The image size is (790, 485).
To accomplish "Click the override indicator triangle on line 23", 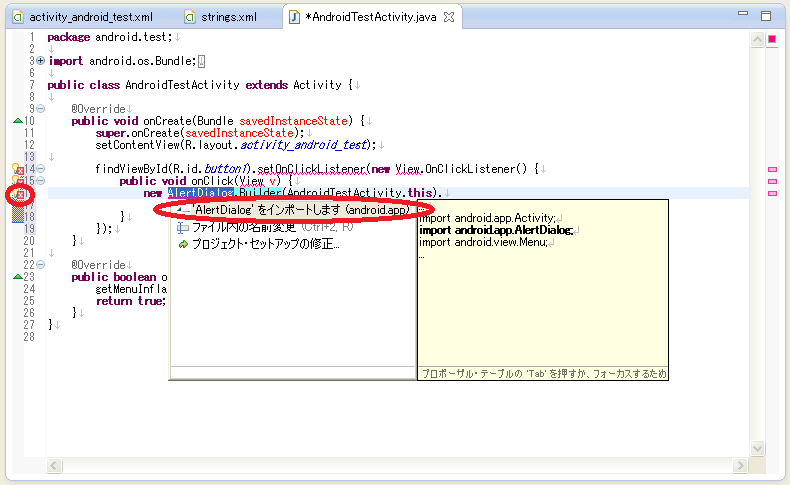I will point(17,277).
